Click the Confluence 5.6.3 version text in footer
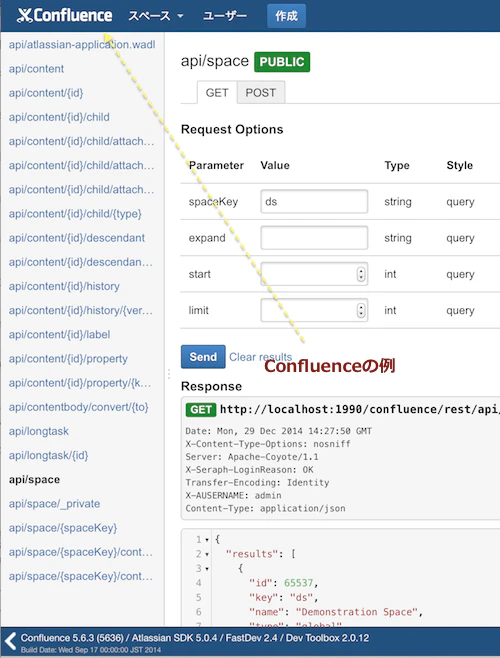Screen dimensions: 500x658 (x=72, y=638)
